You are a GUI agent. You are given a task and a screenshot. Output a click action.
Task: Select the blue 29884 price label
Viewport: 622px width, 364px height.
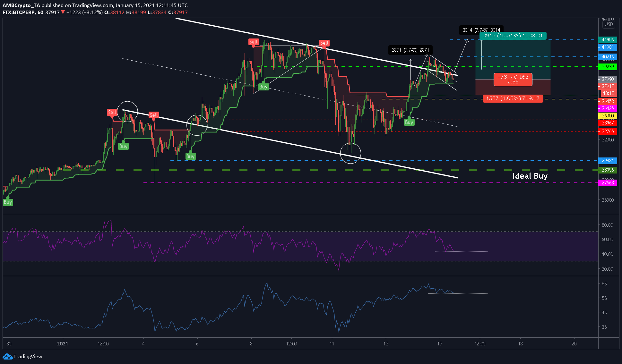pos(608,161)
